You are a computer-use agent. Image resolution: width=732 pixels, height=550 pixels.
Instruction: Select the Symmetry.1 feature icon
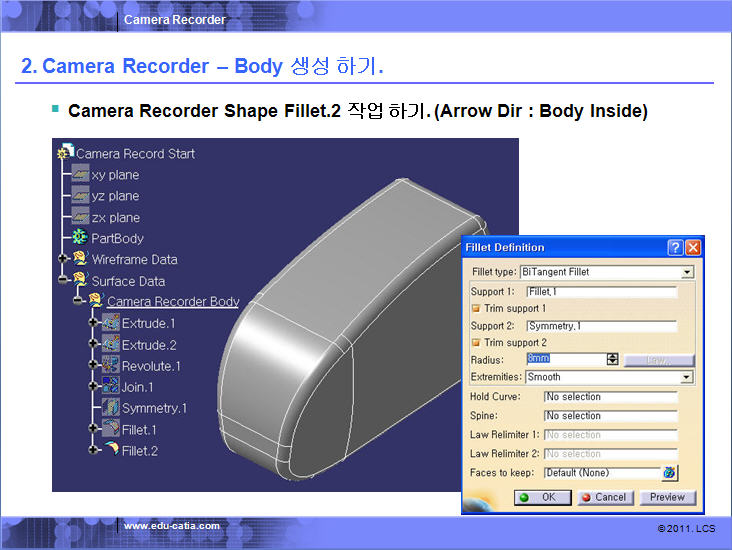tap(110, 408)
